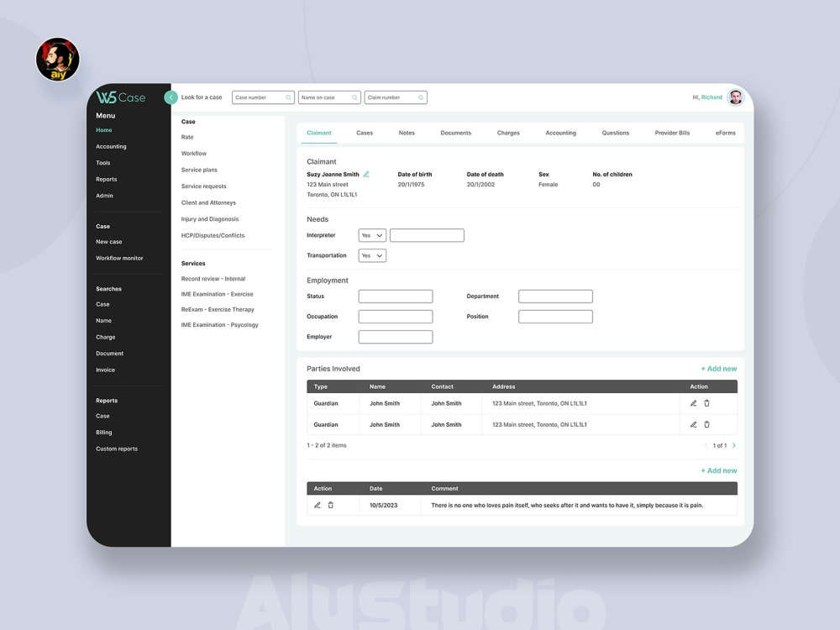Edit the 10/5/2023 comment entry
Image resolution: width=840 pixels, height=630 pixels.
(318, 505)
